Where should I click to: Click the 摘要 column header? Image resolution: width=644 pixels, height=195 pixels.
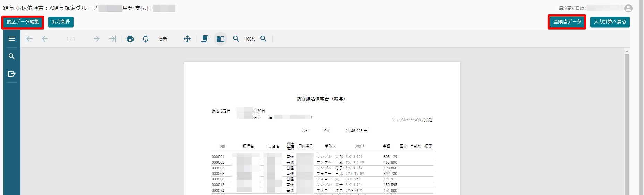428,146
